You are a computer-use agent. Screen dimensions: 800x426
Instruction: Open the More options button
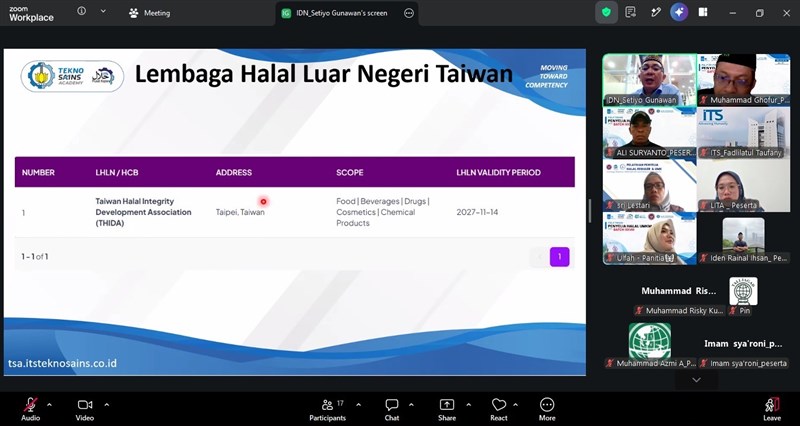[x=547, y=410]
